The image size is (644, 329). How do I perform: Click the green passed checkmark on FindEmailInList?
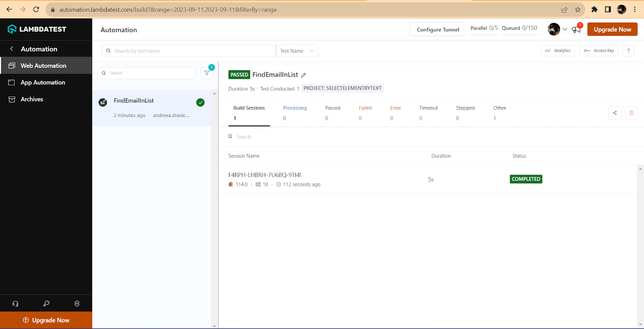(x=200, y=102)
